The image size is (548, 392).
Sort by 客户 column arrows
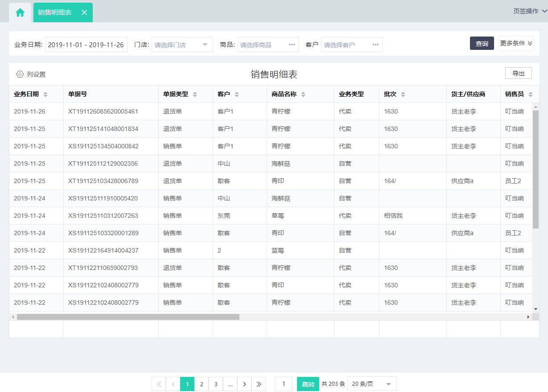237,94
